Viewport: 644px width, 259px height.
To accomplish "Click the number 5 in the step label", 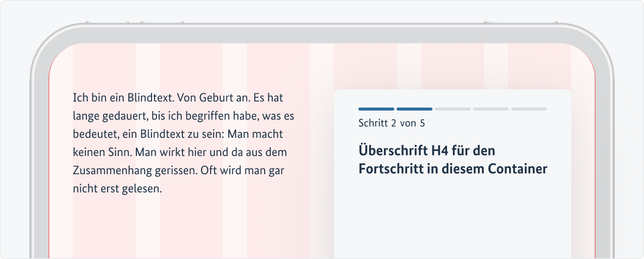I will tap(422, 123).
